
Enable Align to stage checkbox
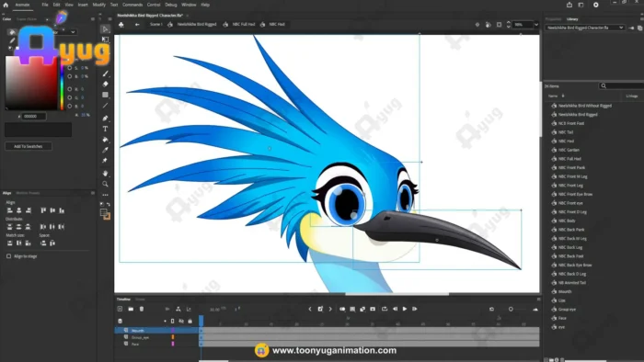pos(8,256)
